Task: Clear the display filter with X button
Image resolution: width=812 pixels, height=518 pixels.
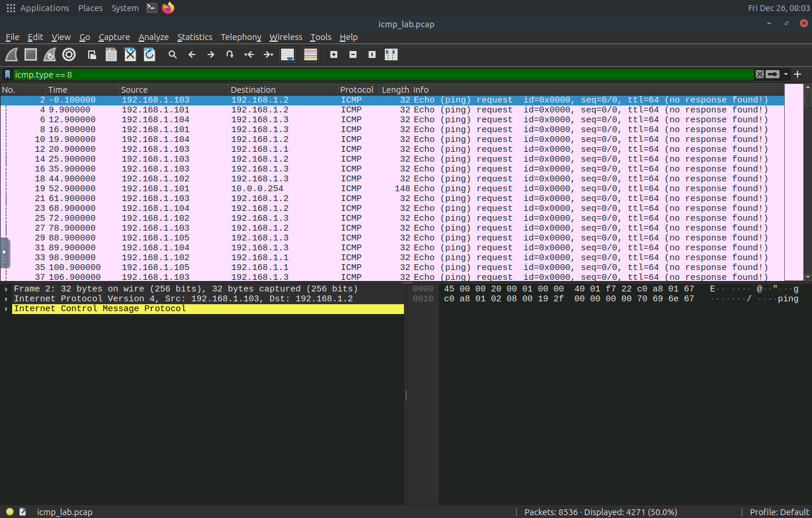Action: point(759,74)
